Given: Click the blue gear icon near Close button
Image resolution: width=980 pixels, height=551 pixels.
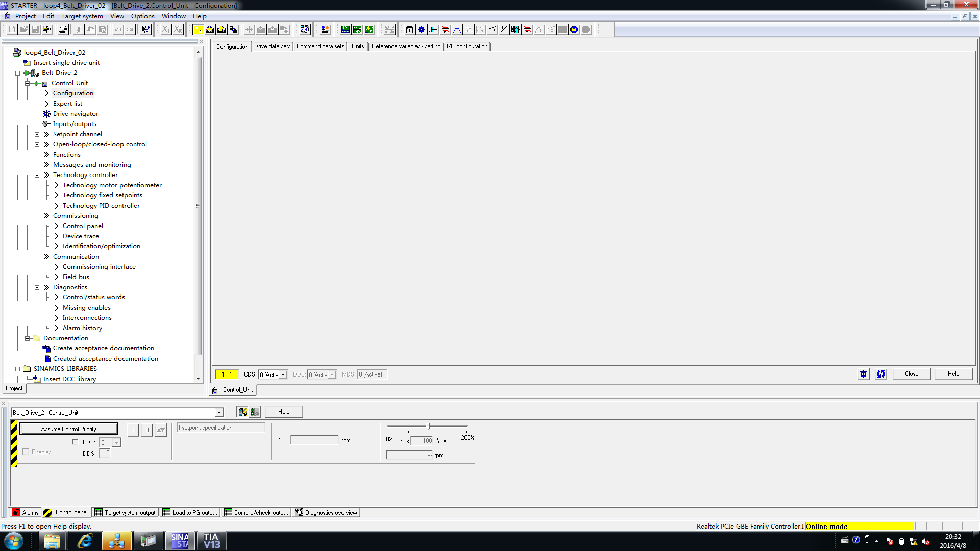Looking at the screenshot, I should click(863, 374).
